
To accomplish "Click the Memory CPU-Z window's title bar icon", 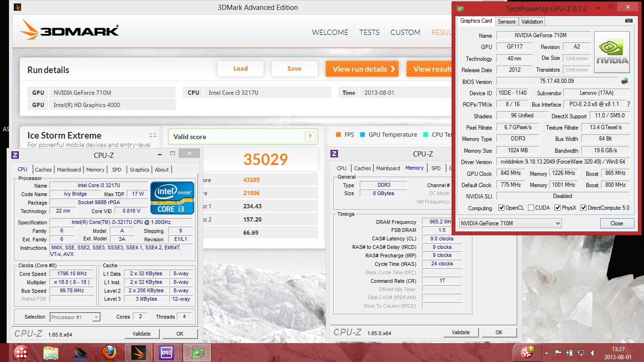I will pos(334,154).
